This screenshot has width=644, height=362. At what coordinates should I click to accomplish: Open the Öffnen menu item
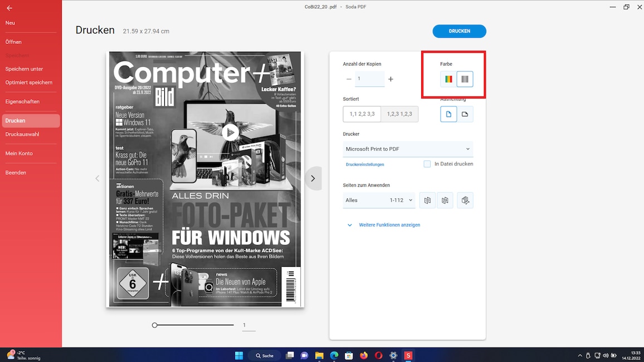point(13,42)
